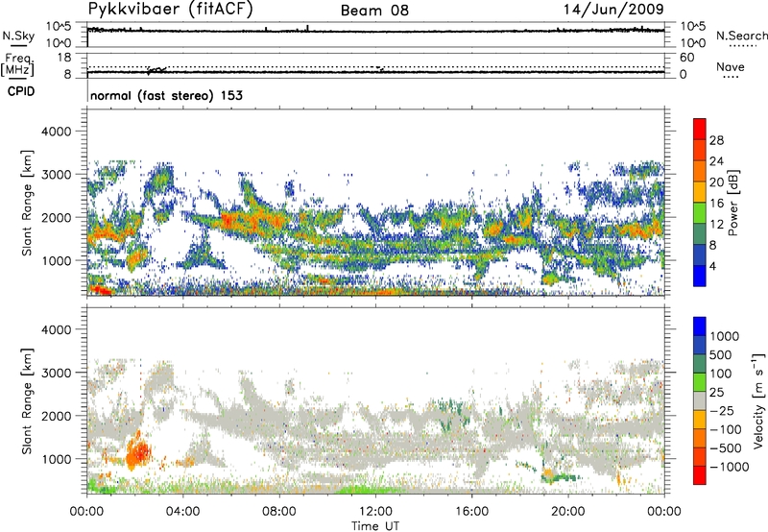
Task: Pick the blue top of velocity colorbar
Action: [x=700, y=326]
